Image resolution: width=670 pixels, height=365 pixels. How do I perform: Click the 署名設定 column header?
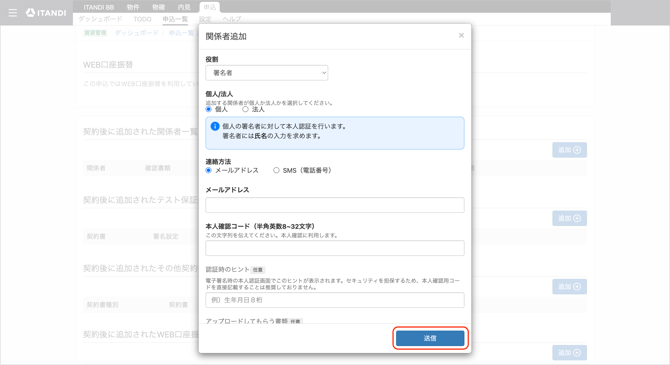click(166, 236)
